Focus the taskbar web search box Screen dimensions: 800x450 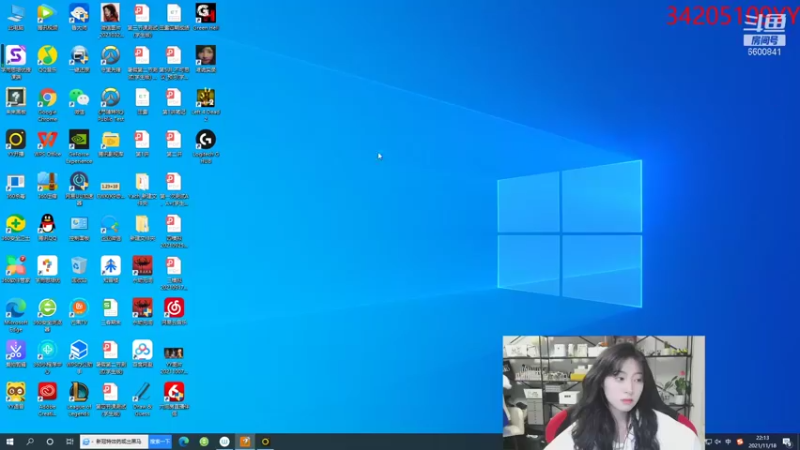[x=114, y=441]
